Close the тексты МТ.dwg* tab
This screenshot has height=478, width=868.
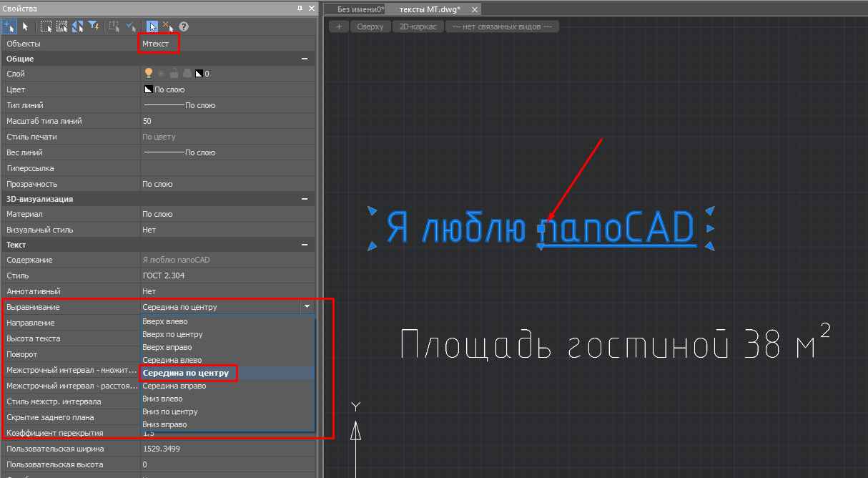(475, 9)
